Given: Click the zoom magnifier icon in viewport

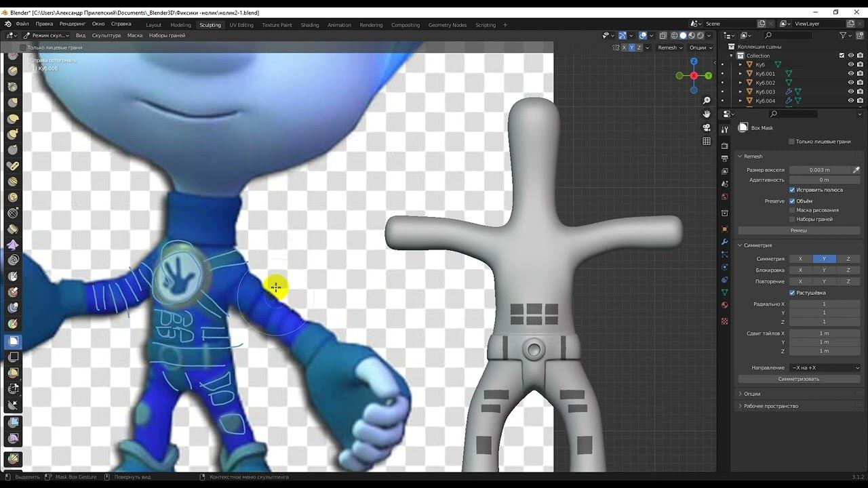Looking at the screenshot, I should pyautogui.click(x=707, y=101).
